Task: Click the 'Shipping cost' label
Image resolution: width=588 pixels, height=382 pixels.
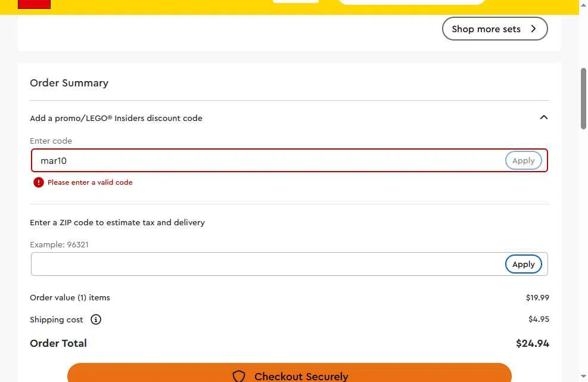Action: click(56, 319)
